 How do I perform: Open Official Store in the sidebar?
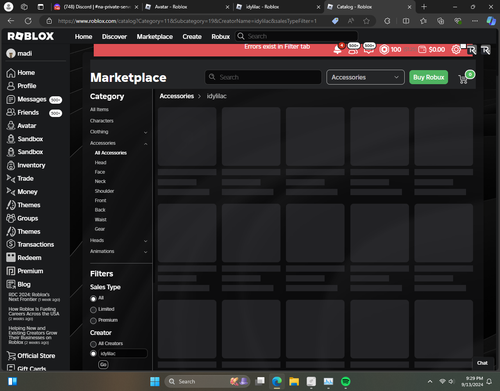tap(31, 356)
